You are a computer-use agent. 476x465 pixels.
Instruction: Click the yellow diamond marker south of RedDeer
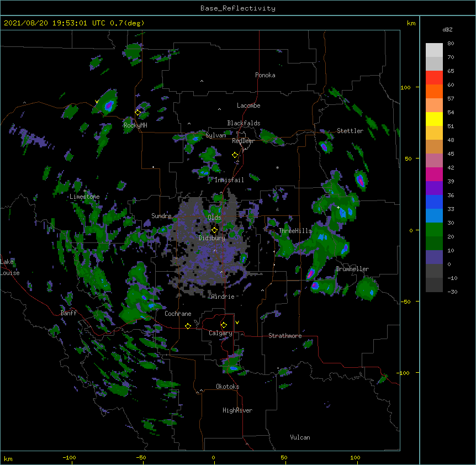pos(235,155)
